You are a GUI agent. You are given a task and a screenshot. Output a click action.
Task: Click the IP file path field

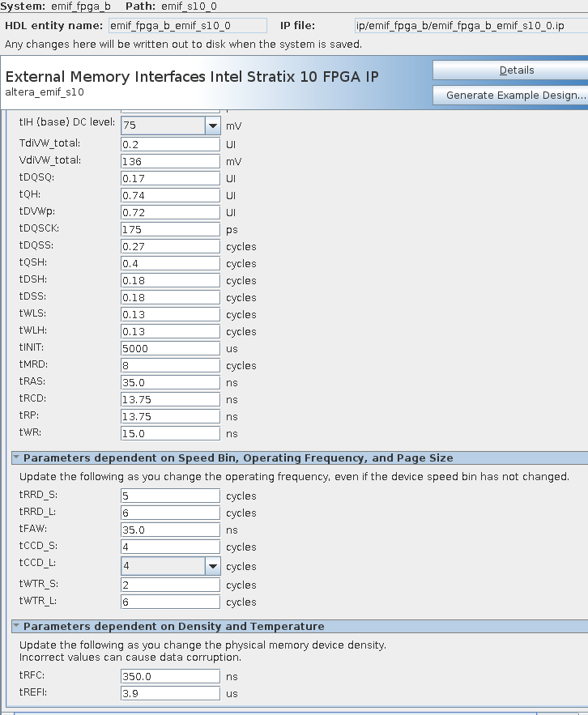pos(471,26)
